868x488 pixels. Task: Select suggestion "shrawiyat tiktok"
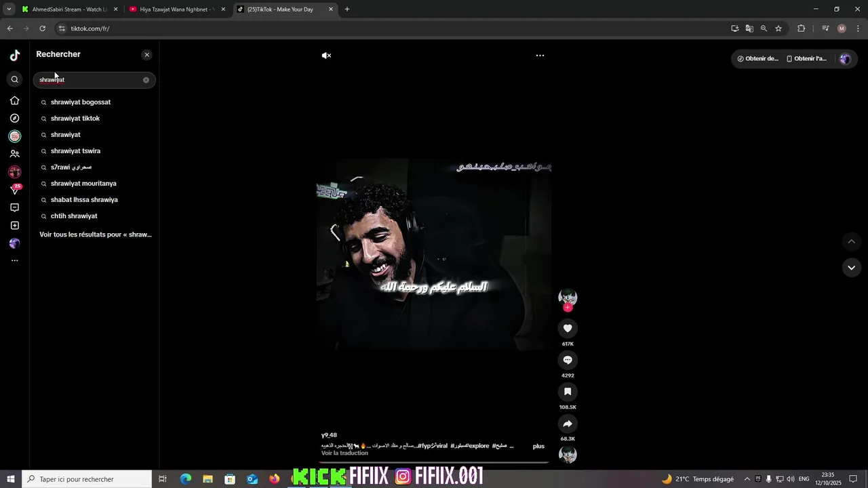coord(75,119)
